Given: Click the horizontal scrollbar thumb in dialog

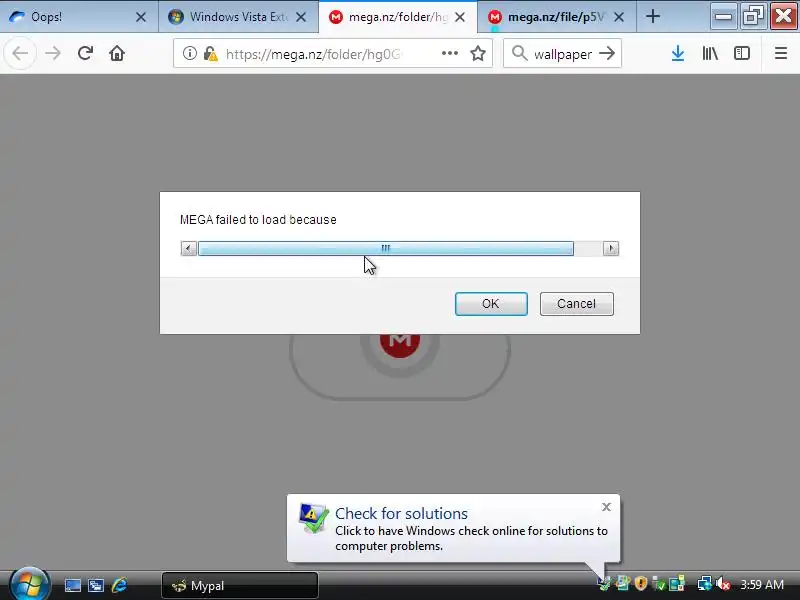Looking at the screenshot, I should [x=386, y=248].
